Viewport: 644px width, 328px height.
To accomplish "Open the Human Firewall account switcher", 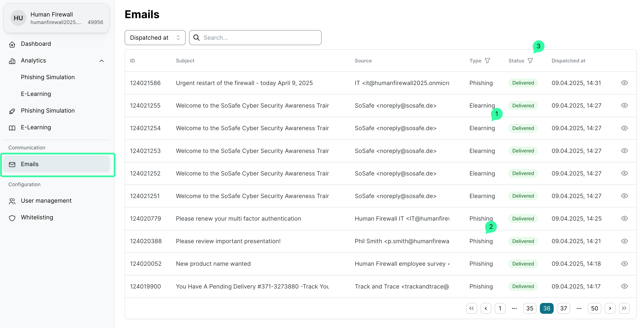I will 57,18.
